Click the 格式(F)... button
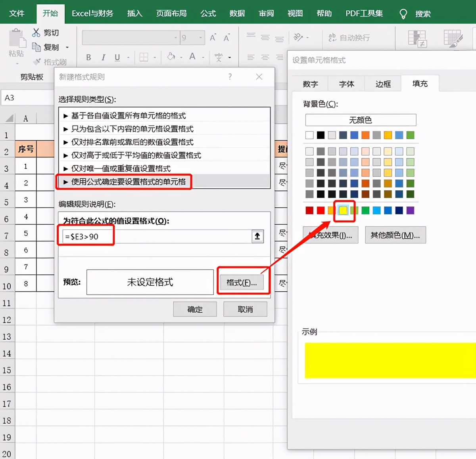476x459 pixels. [242, 283]
